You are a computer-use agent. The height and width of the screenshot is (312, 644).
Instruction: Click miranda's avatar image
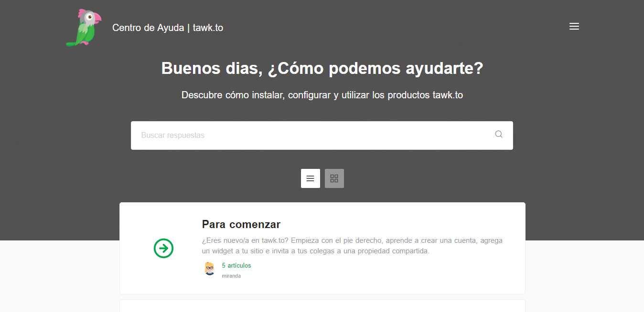click(209, 269)
